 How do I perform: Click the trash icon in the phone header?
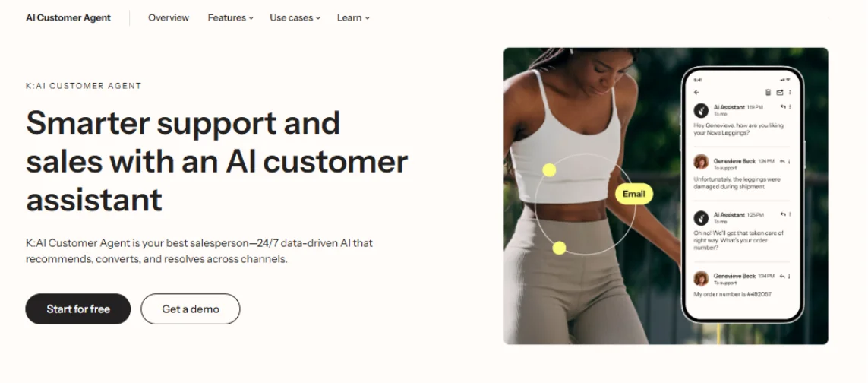768,93
